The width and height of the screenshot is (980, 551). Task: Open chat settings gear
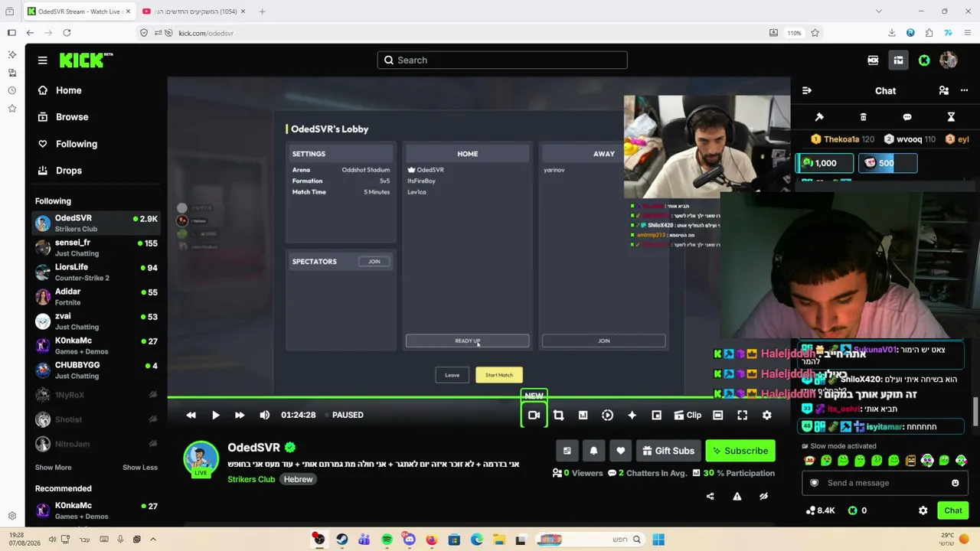point(923,510)
